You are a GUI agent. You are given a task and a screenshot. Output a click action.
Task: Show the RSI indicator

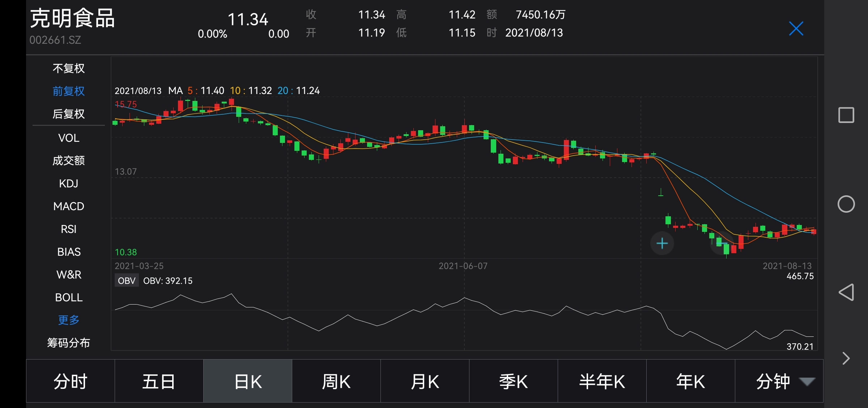click(x=69, y=229)
